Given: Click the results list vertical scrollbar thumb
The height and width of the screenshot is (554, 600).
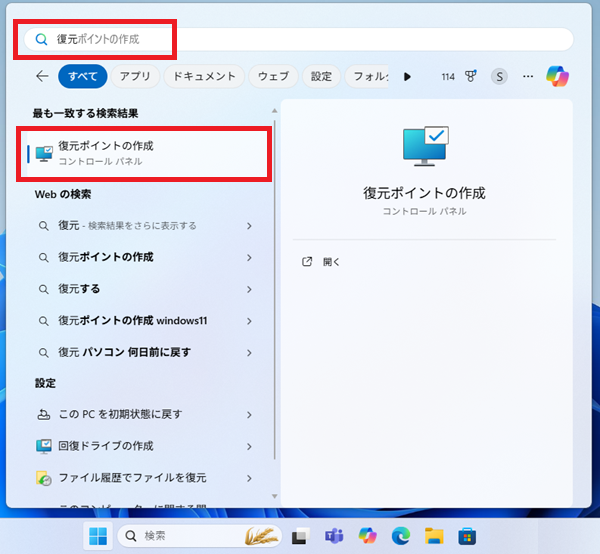Looking at the screenshot, I should 275,290.
